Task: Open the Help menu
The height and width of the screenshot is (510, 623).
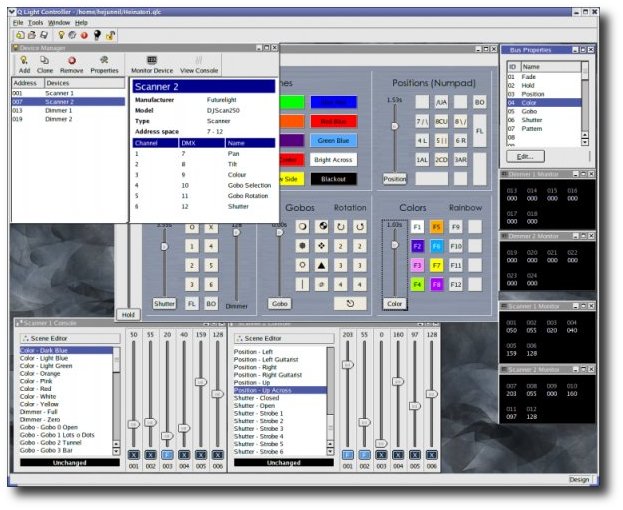Action: pyautogui.click(x=81, y=23)
